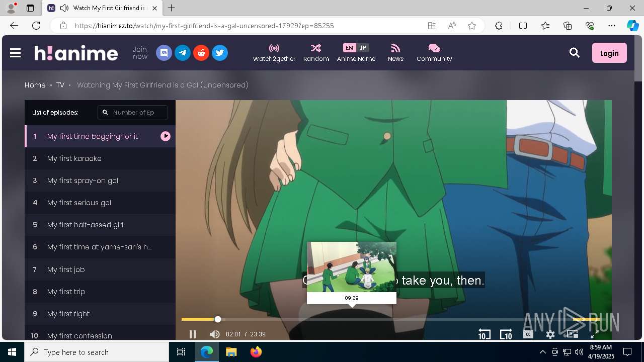Open Copilot sidebar
644x362 pixels.
tap(632, 26)
